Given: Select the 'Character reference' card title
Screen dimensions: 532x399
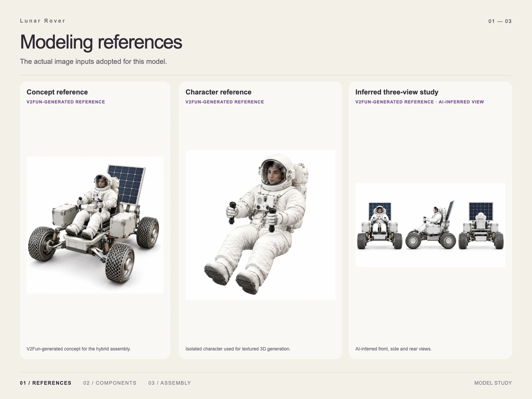Looking at the screenshot, I should coord(219,92).
